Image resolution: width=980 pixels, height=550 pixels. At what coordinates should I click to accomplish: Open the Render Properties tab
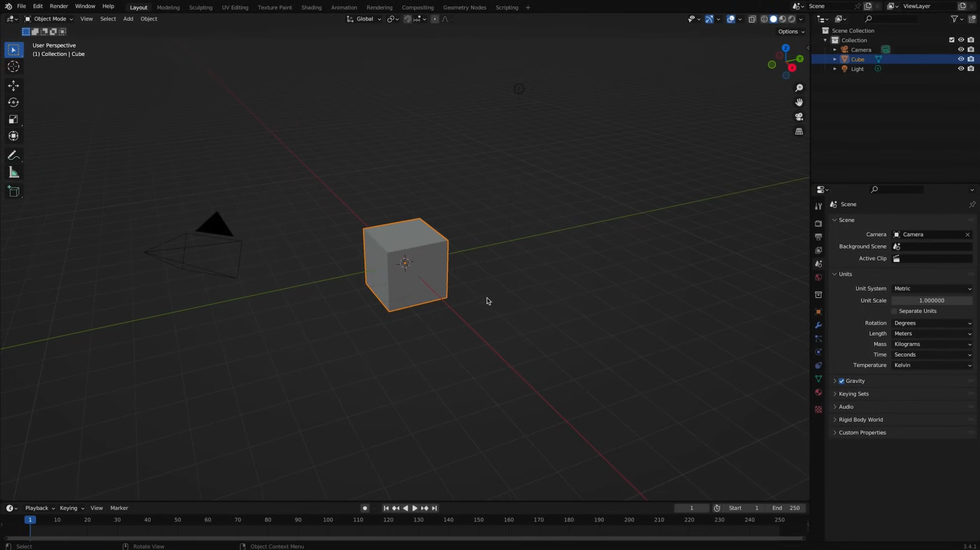(x=818, y=223)
